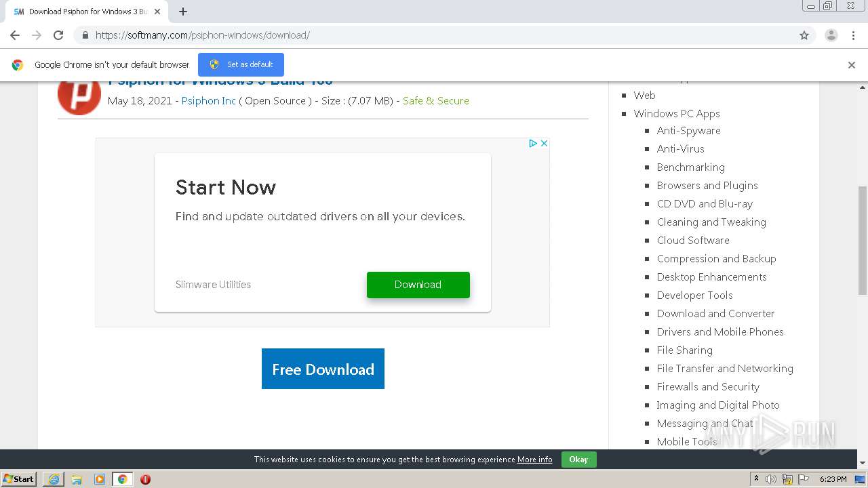Open File Transfer and Networking category
868x488 pixels.
click(x=725, y=368)
